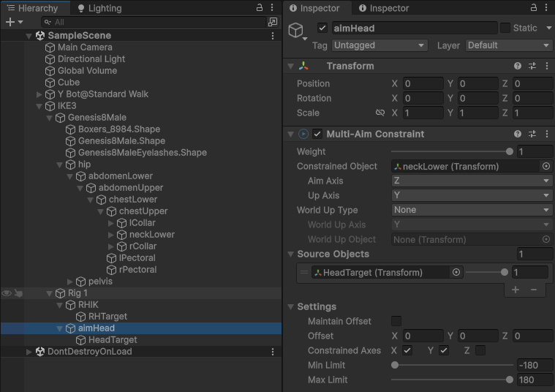555x392 pixels.
Task: Open object picker for Constrained Object field
Action: click(545, 167)
